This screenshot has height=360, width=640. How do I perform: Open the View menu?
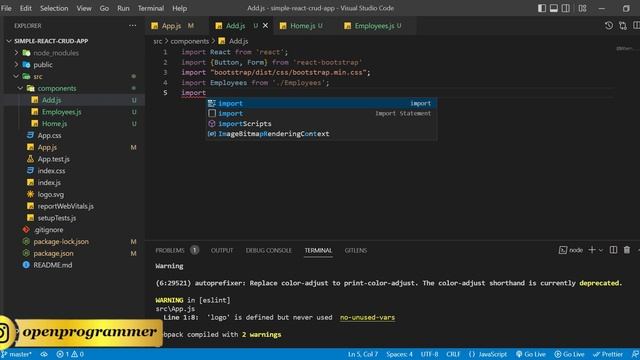click(84, 8)
